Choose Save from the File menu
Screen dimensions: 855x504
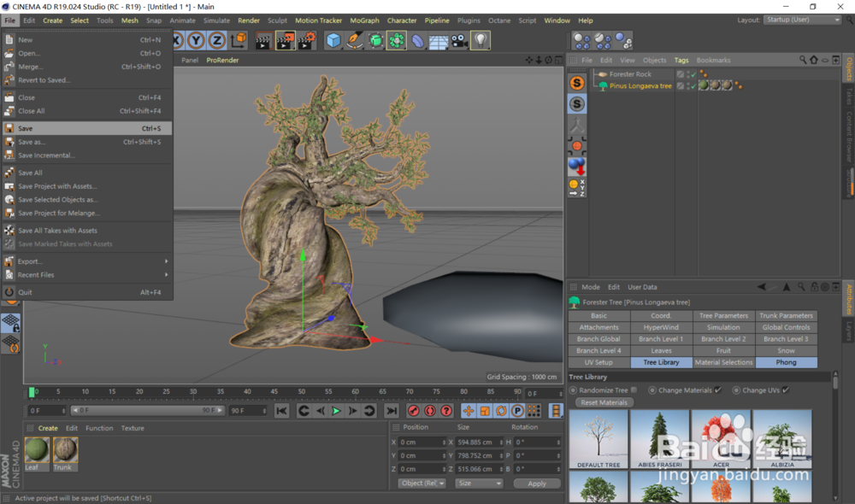tap(87, 129)
